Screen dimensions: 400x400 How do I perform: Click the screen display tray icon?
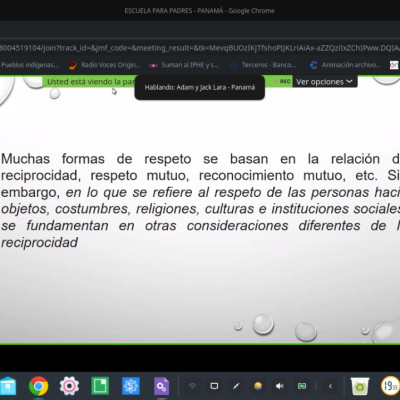tap(214, 386)
